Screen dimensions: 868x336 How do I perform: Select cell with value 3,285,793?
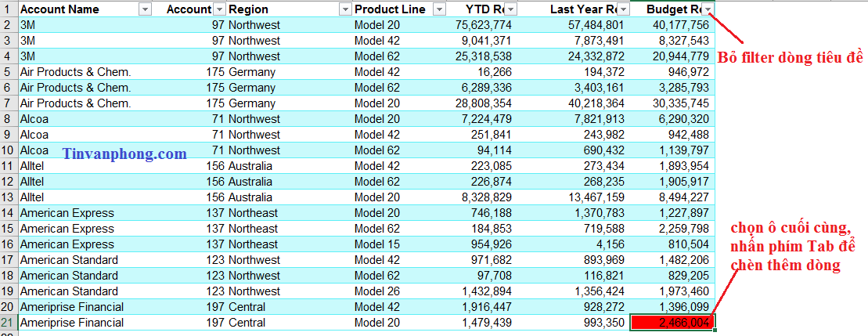(x=673, y=88)
